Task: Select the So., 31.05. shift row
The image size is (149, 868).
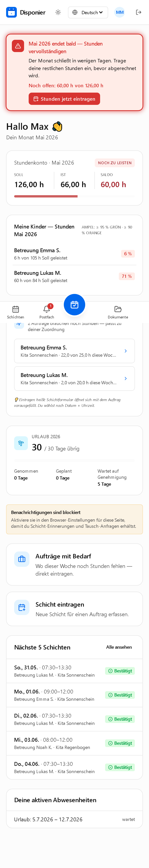Action: (75, 671)
